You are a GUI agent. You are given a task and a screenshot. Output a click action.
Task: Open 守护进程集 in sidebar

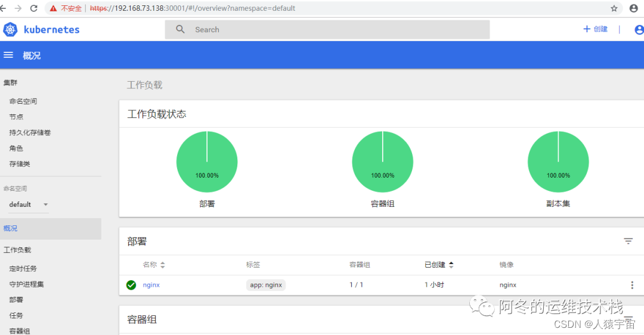pos(27,284)
